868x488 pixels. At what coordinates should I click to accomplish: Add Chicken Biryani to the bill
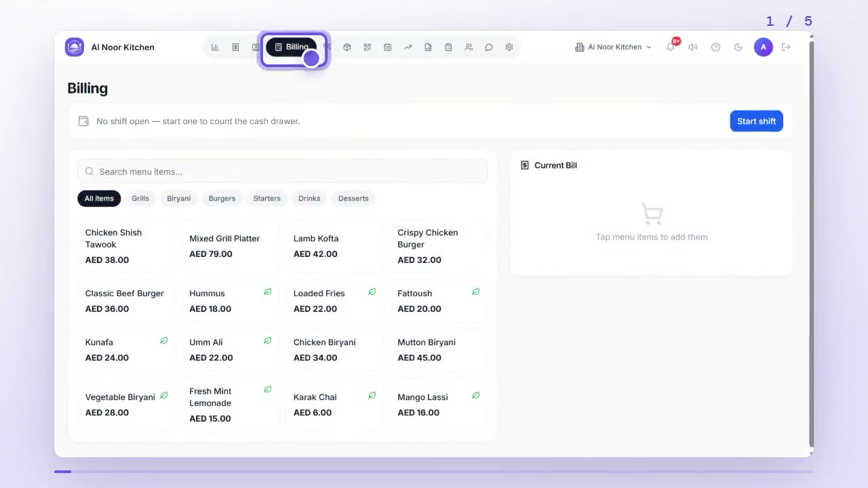coord(335,350)
